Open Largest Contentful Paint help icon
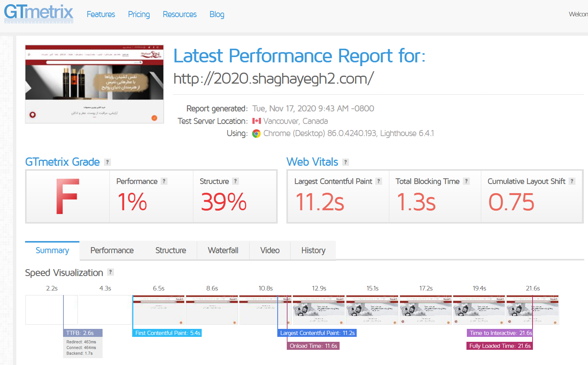 coord(379,181)
